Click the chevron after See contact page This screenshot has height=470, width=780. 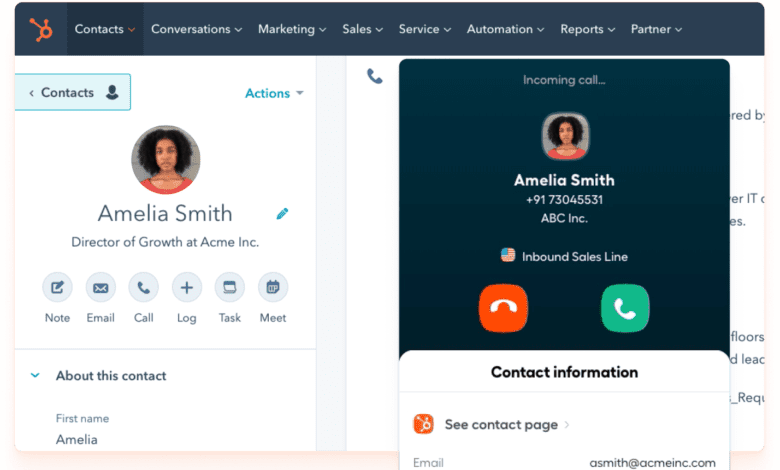pos(567,425)
